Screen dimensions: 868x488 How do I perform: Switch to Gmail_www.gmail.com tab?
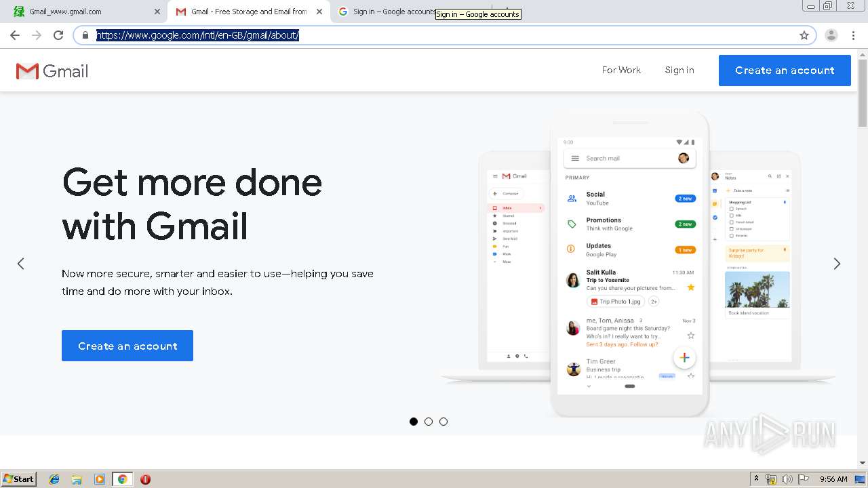pos(85,12)
